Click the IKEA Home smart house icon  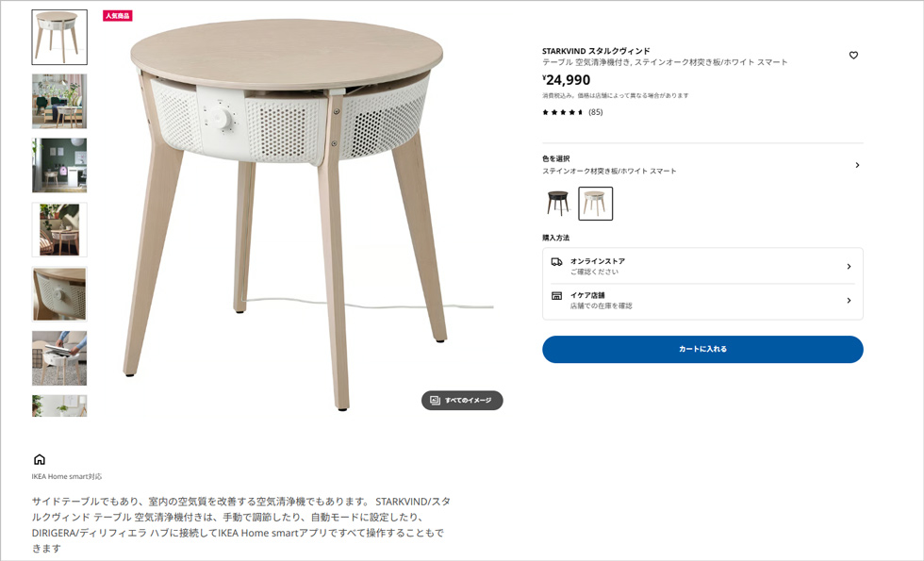40,459
